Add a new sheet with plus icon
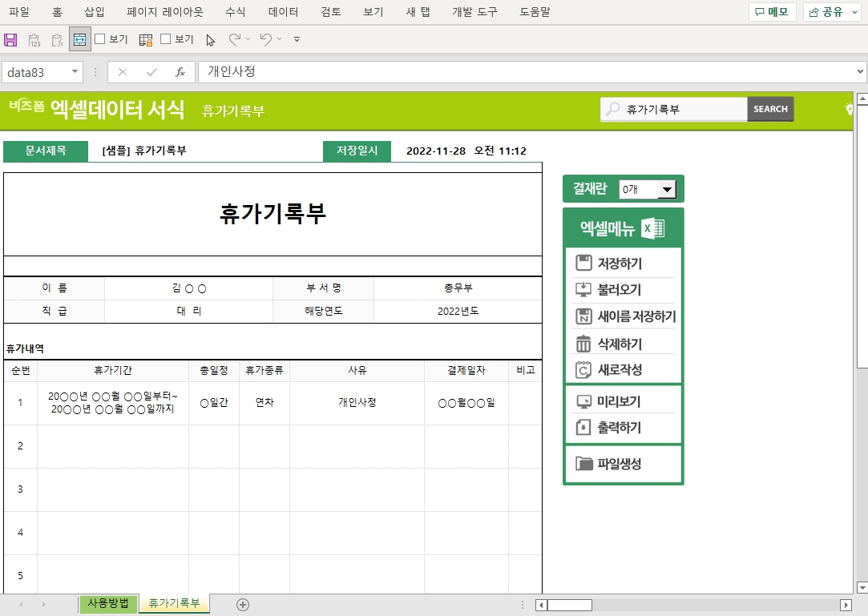The height and width of the screenshot is (616, 868). click(x=243, y=605)
